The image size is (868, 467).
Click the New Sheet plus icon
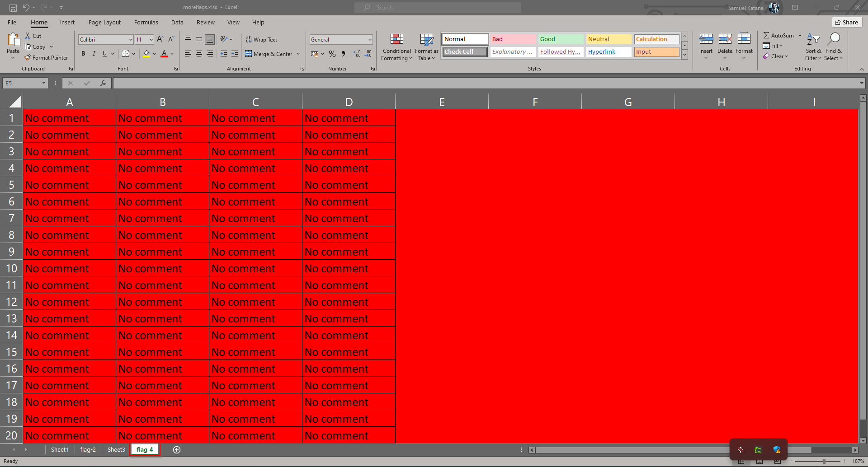pyautogui.click(x=177, y=450)
